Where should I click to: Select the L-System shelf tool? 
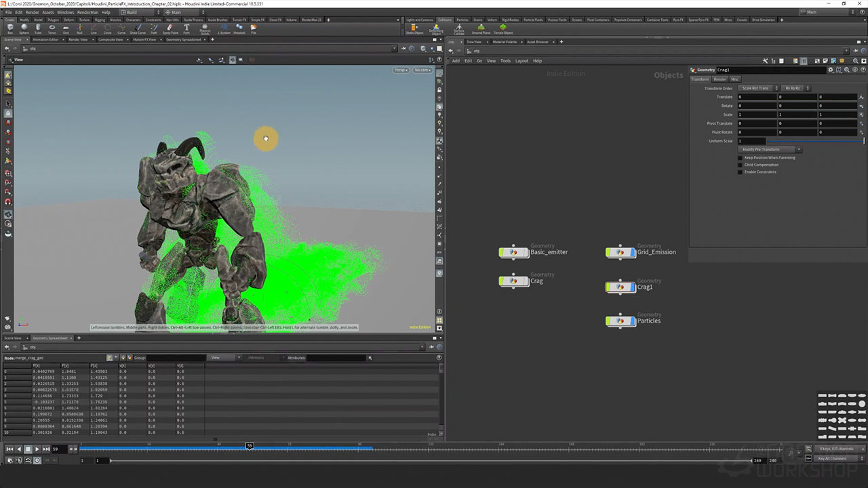click(224, 28)
